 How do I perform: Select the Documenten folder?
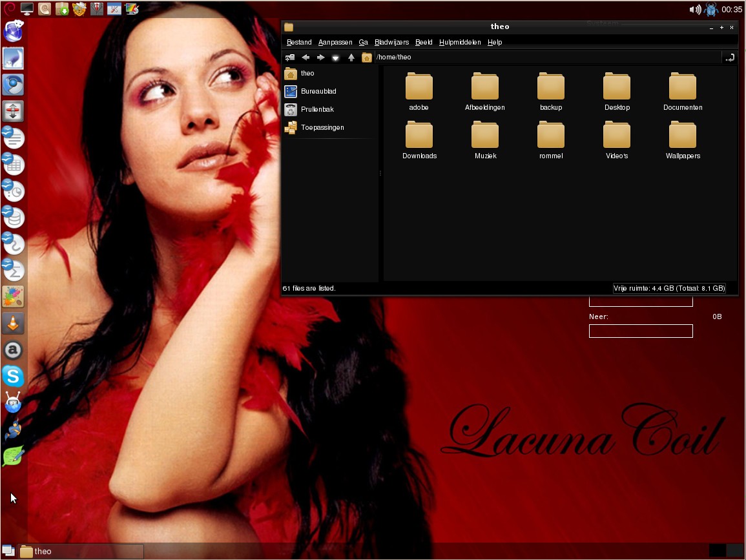coord(683,92)
